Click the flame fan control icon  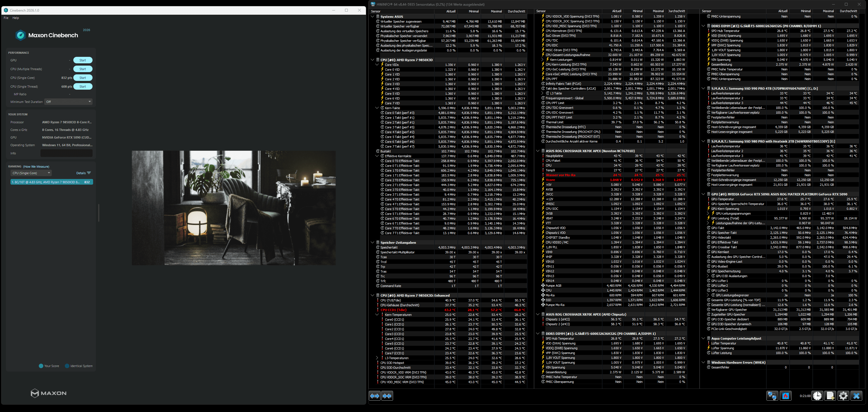785,396
